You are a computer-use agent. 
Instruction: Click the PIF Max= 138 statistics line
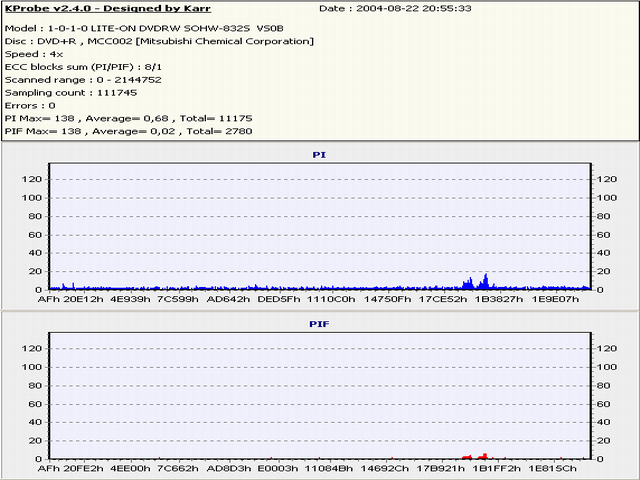129,131
